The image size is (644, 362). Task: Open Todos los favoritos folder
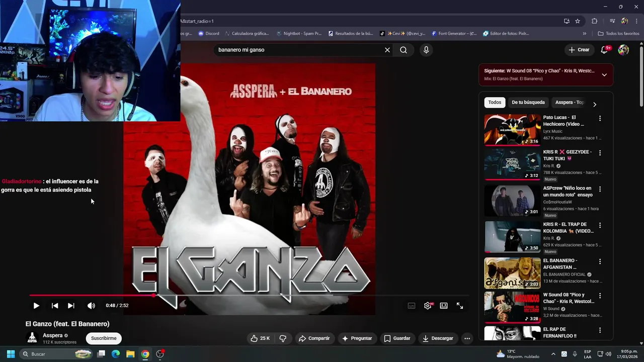coord(619,34)
